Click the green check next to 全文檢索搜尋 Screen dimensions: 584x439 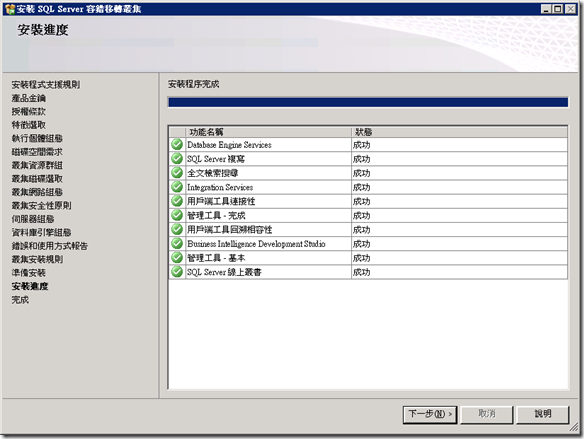pos(177,172)
